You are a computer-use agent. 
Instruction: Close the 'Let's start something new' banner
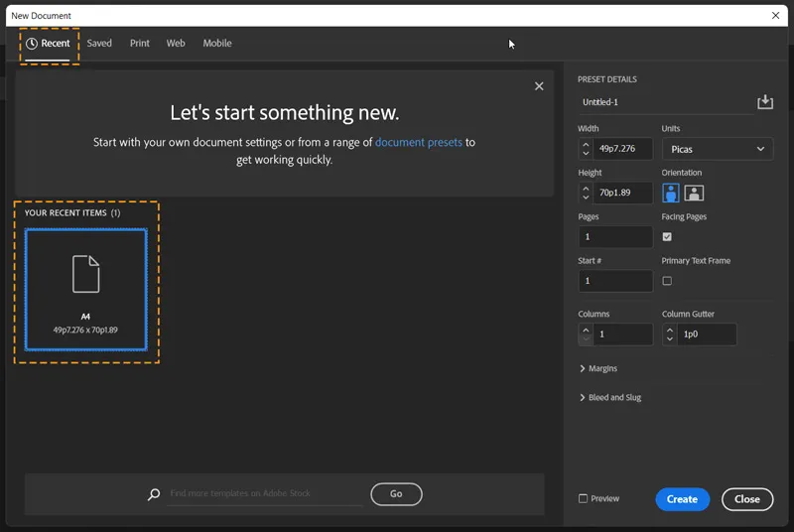coord(539,86)
